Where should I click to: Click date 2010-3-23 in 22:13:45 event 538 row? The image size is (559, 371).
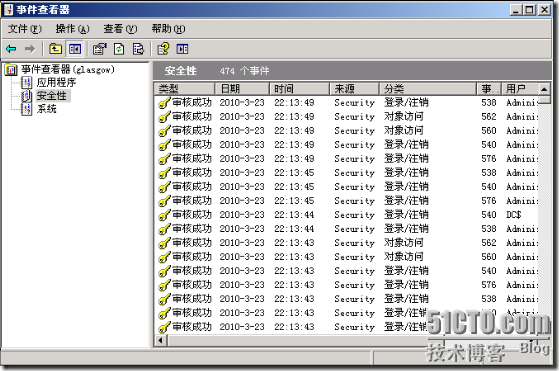click(242, 173)
